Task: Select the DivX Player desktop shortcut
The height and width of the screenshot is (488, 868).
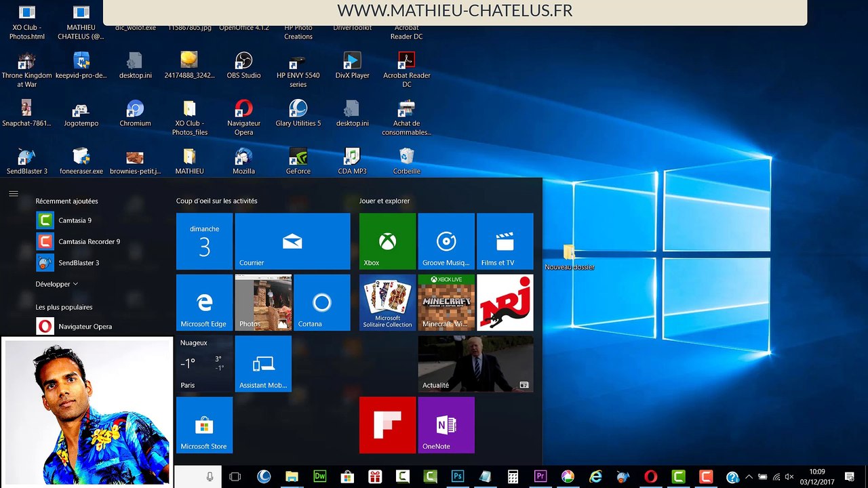Action: (x=352, y=66)
